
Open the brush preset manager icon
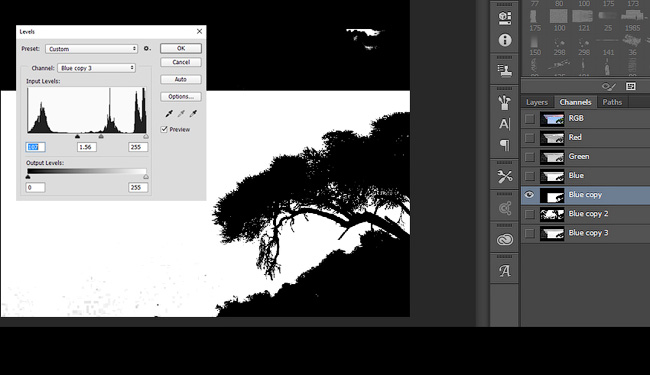click(x=631, y=86)
